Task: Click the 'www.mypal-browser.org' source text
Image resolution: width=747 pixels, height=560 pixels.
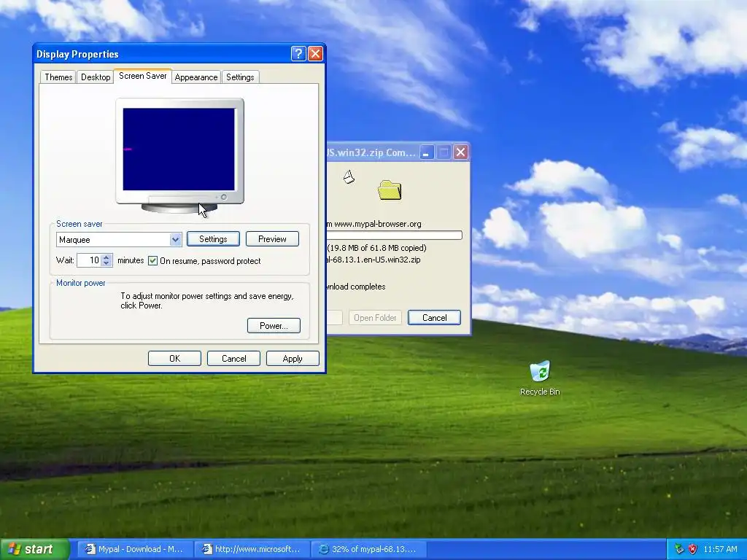Action: [x=378, y=224]
